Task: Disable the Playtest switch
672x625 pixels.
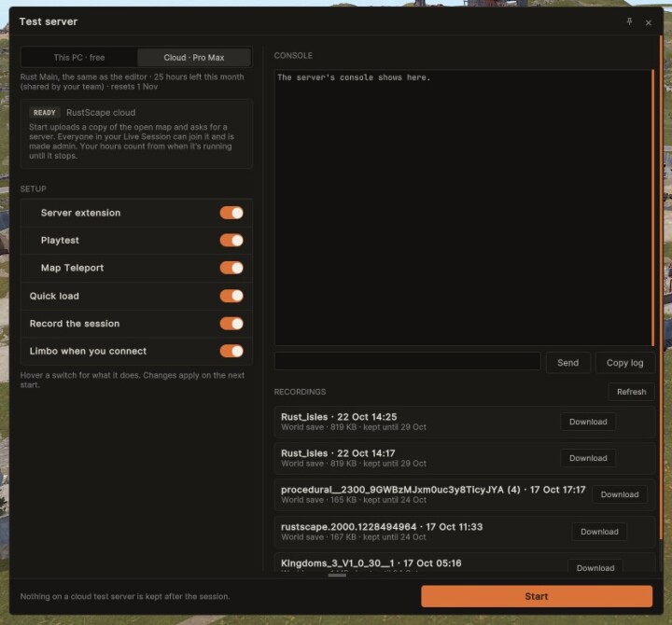Action: (231, 241)
